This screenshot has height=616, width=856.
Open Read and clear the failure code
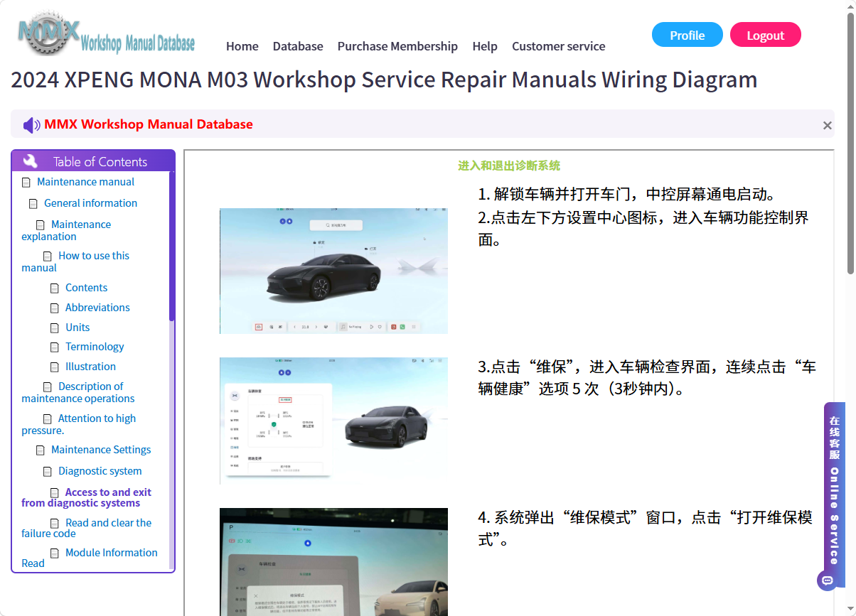click(87, 528)
